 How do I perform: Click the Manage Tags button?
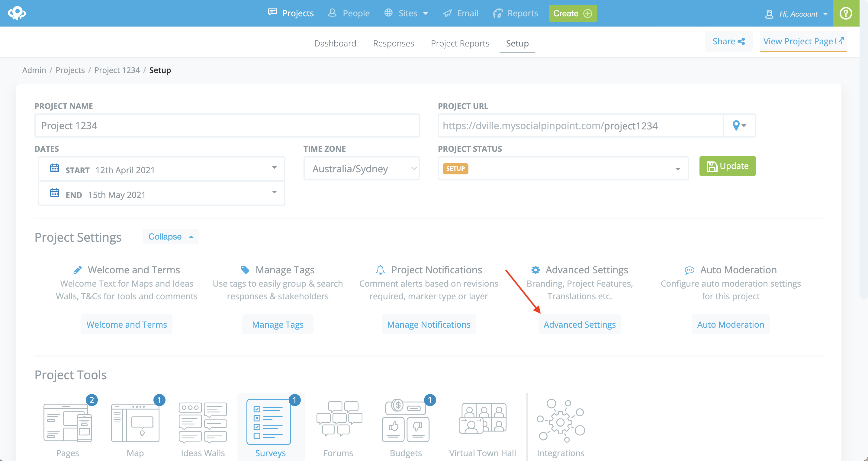(x=278, y=324)
